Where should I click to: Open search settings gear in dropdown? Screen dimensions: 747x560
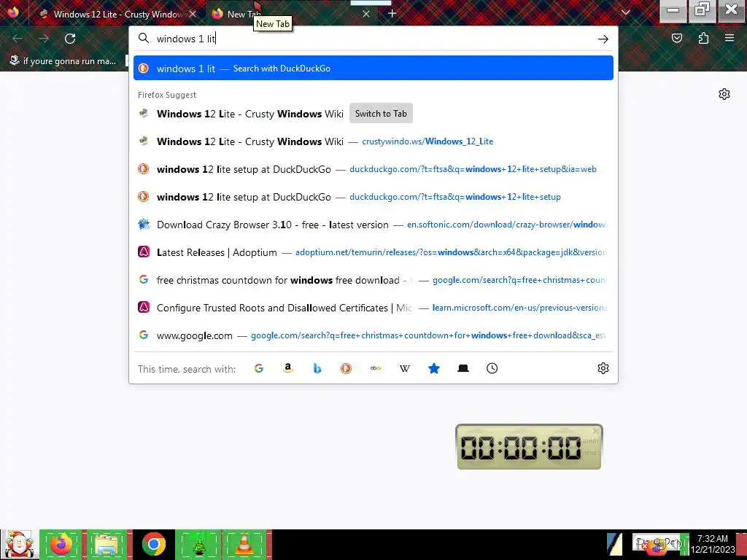click(603, 368)
